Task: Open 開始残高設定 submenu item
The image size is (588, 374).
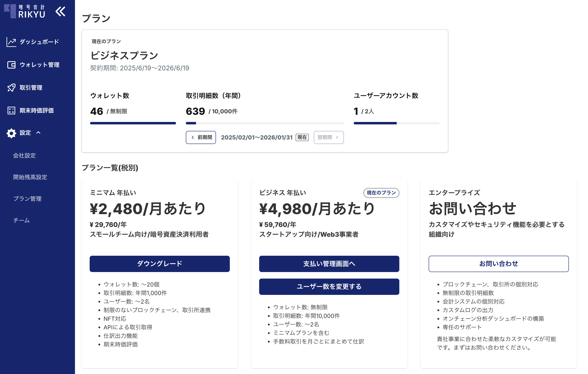Action: tap(30, 177)
